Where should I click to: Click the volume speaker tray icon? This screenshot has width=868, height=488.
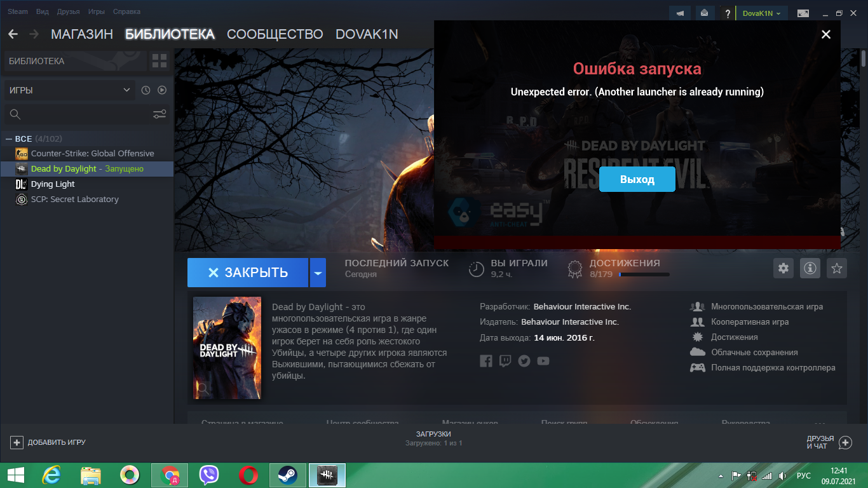782,475
